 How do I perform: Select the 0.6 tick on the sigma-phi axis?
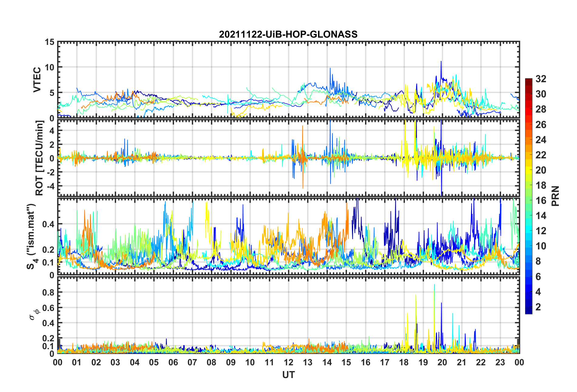point(48,308)
